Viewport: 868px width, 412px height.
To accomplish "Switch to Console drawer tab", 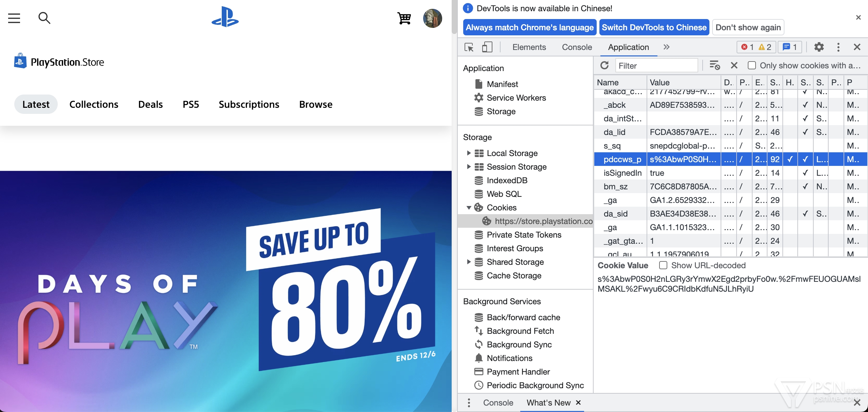I will [498, 402].
